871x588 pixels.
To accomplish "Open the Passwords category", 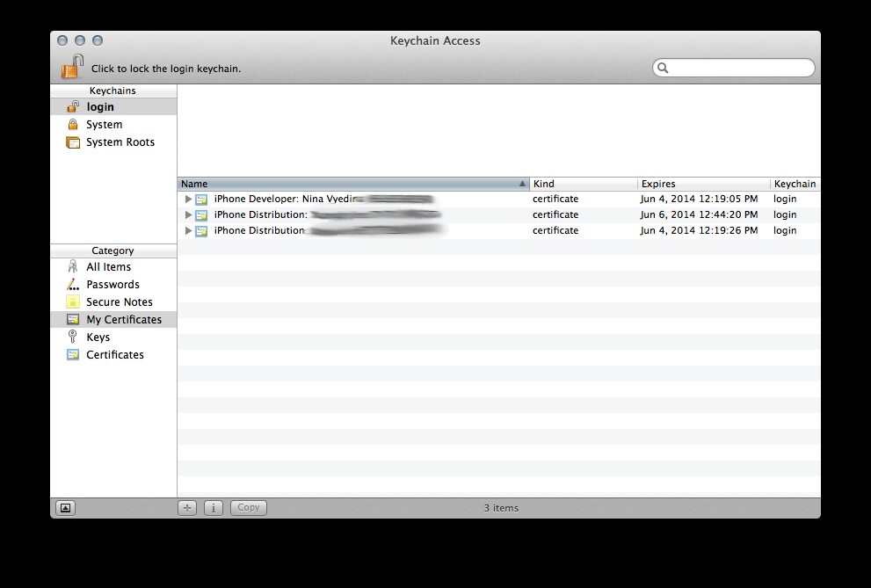I will point(113,284).
